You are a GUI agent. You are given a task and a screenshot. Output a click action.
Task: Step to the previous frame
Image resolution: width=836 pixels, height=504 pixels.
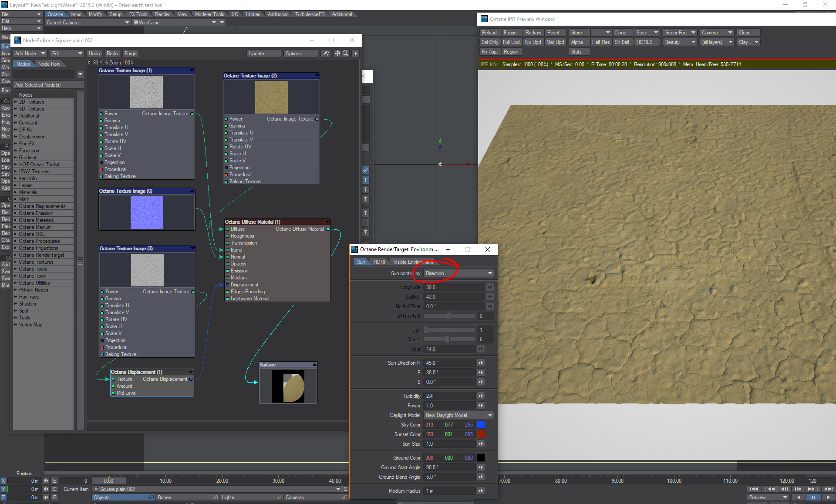pyautogui.click(x=785, y=489)
